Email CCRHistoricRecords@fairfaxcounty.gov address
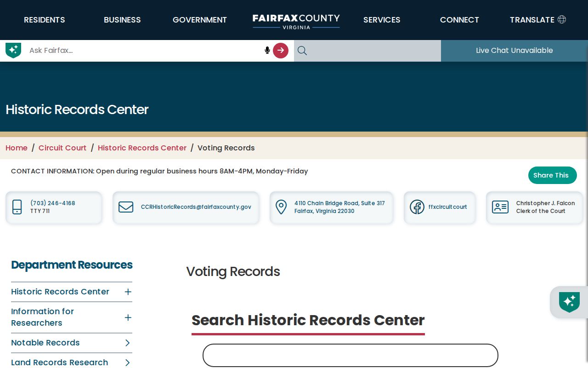Screen dimensions: 588x368 point(196,207)
